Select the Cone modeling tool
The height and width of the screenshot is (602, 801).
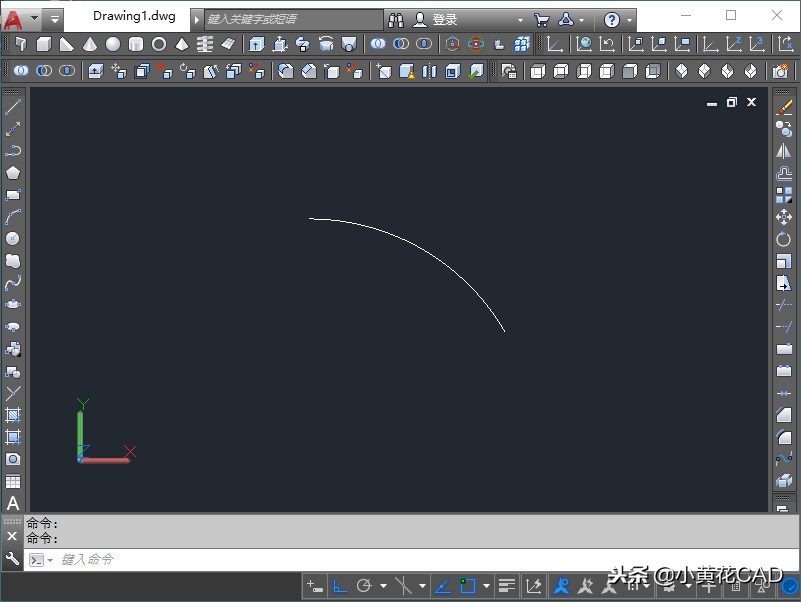tap(90, 44)
